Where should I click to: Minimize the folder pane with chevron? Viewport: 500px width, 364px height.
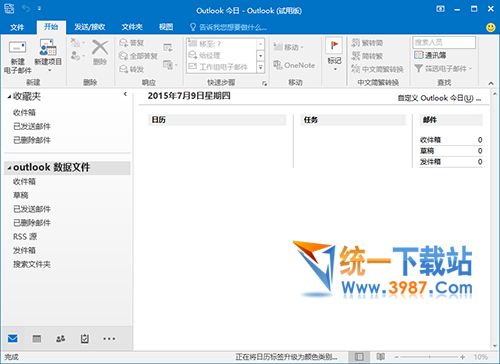[x=125, y=94]
